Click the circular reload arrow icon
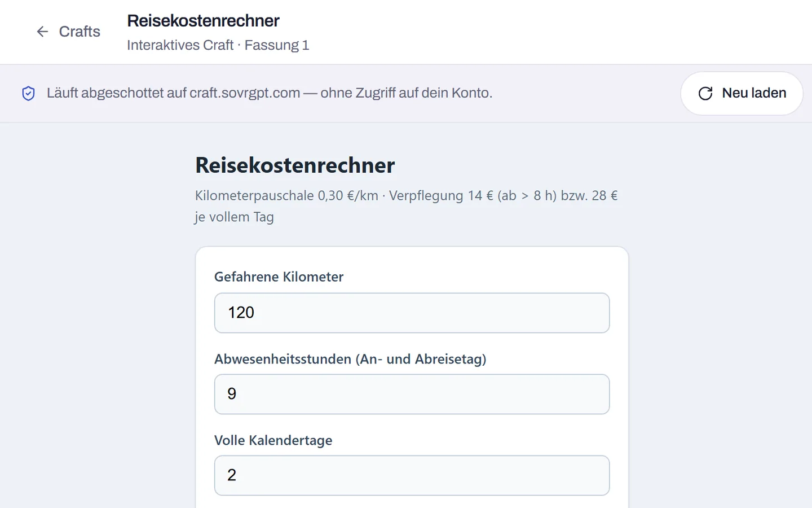Image resolution: width=812 pixels, height=508 pixels. pyautogui.click(x=705, y=93)
